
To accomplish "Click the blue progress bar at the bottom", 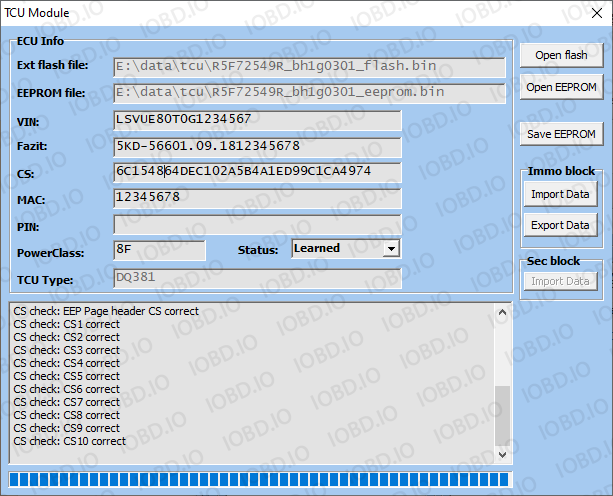I will click(259, 479).
